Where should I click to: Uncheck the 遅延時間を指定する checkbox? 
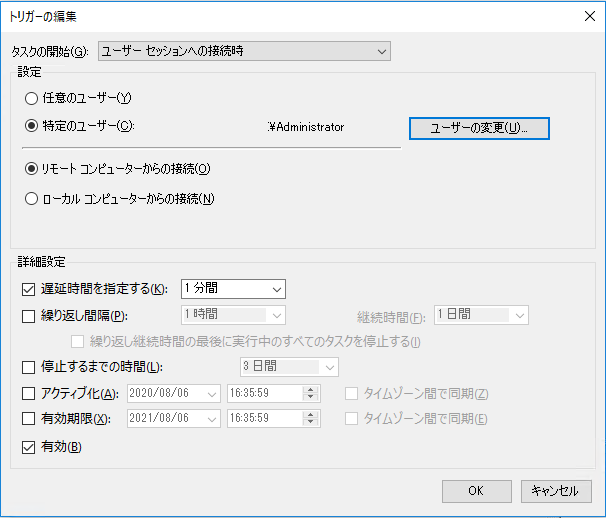(x=28, y=289)
